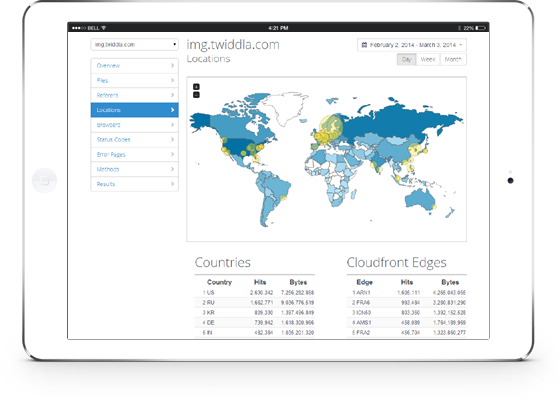560x400 pixels.
Task: Click the chevron on the Locations row
Action: (172, 110)
